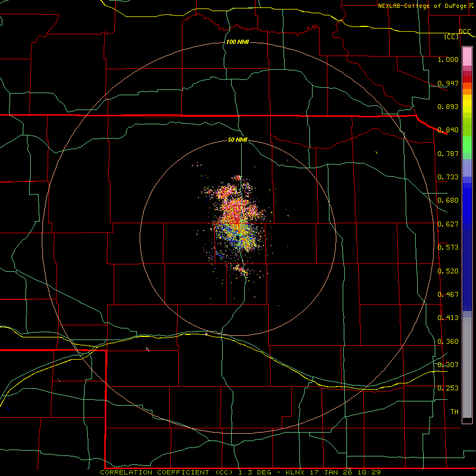Click the 0.787 scale value

pos(448,153)
